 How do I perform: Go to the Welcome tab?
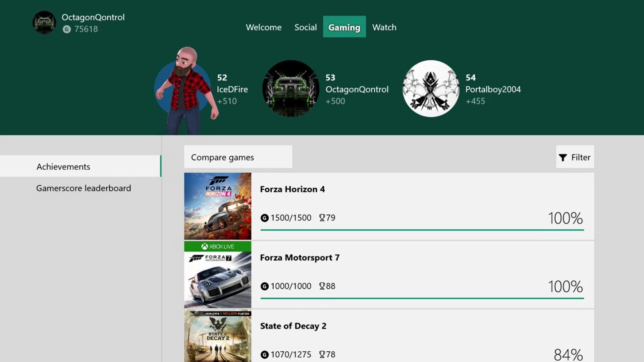pyautogui.click(x=264, y=27)
